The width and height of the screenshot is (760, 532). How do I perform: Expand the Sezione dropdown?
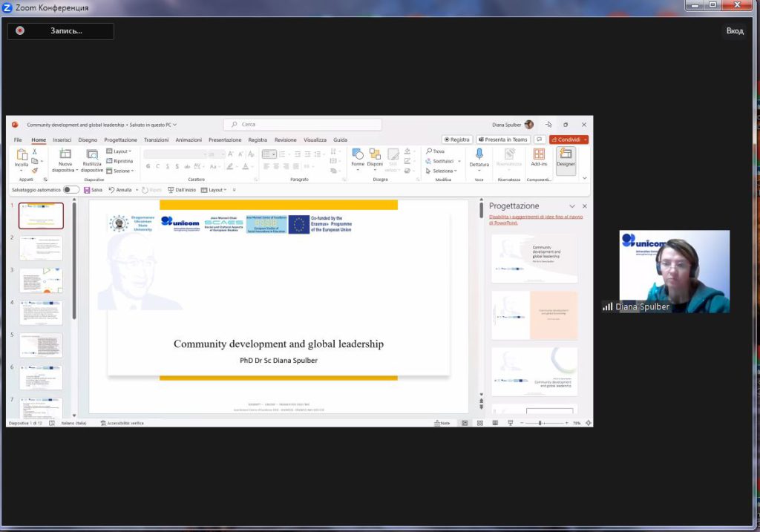120,171
